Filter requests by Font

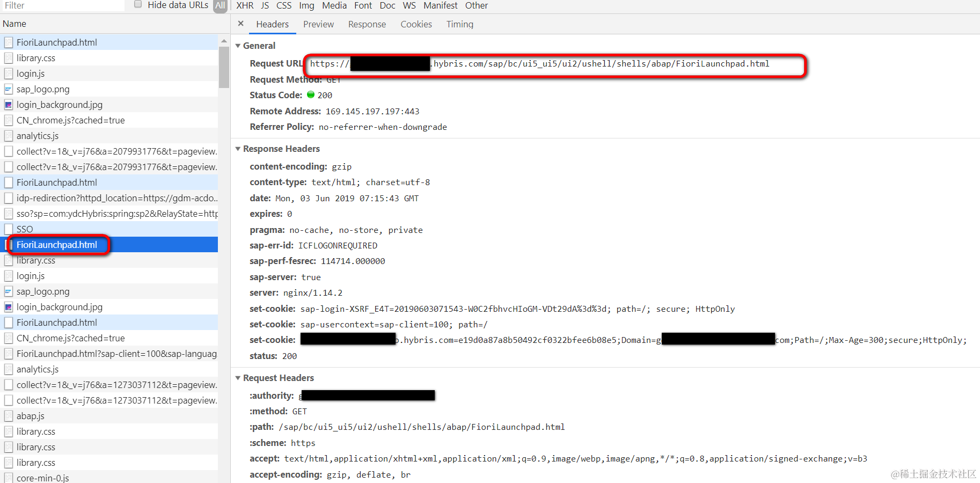363,5
